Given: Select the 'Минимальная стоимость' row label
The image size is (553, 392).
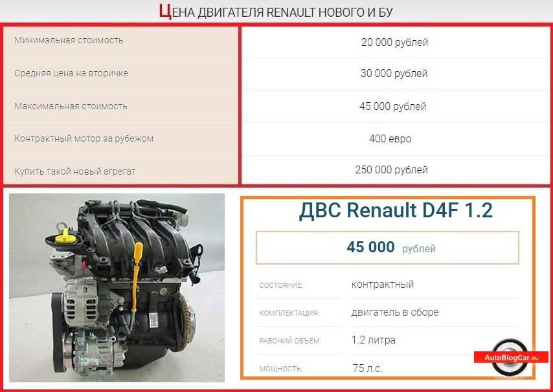Looking at the screenshot, I should [69, 40].
